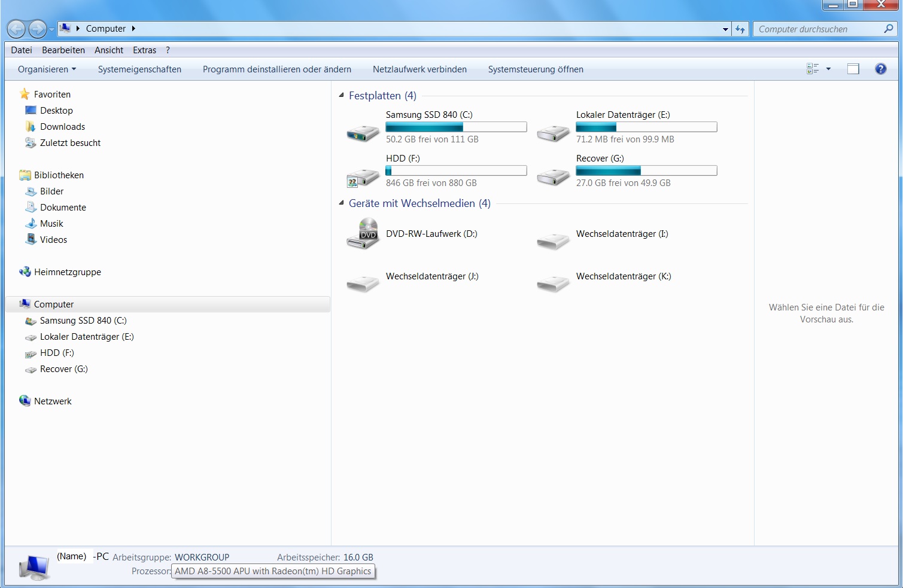903x588 pixels.
Task: Open recent pages dropdown next to forward arrow
Action: coord(51,29)
